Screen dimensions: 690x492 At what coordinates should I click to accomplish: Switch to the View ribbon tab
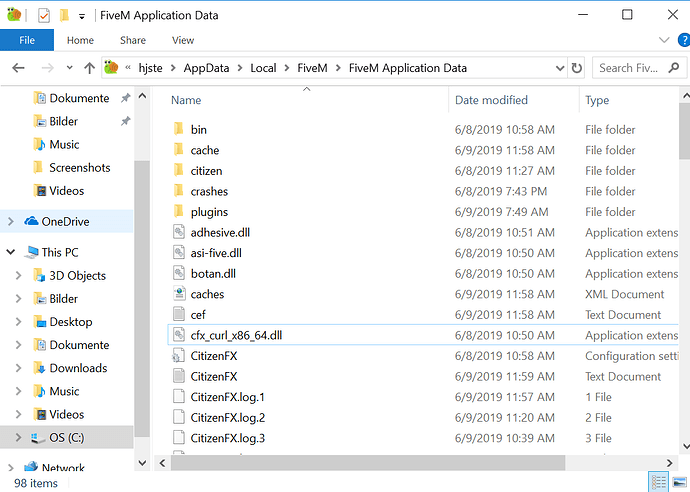click(183, 40)
